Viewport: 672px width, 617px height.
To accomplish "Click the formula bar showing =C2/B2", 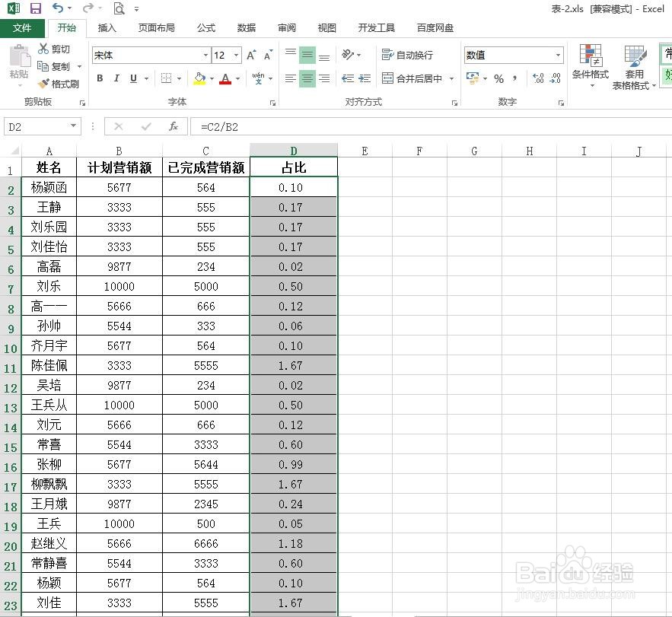I will click(431, 127).
